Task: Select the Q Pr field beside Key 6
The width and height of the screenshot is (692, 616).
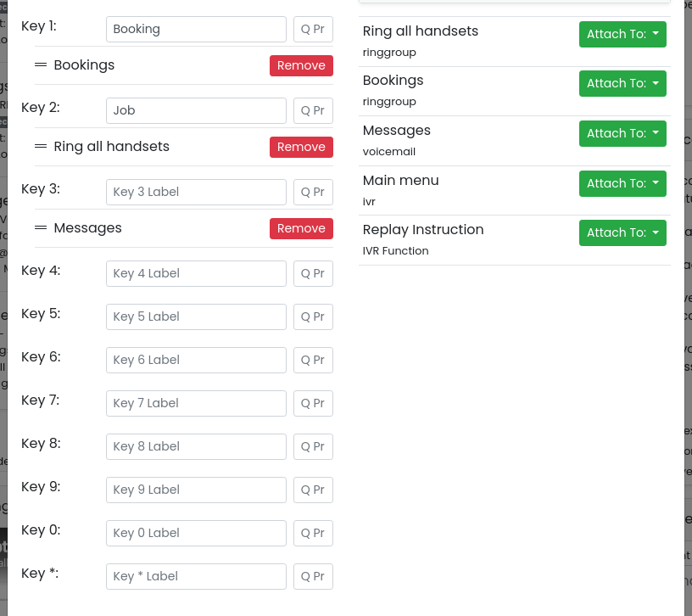Action: (313, 360)
